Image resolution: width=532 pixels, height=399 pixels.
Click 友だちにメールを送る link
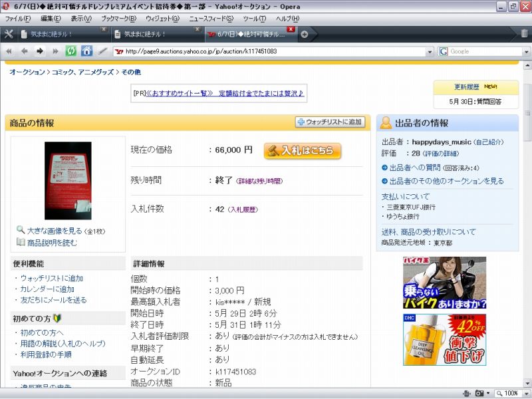(x=53, y=300)
